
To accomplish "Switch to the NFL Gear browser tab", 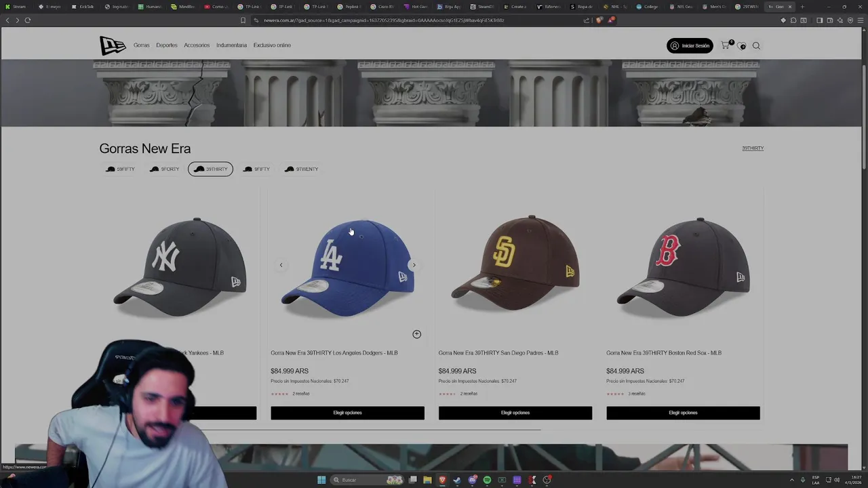I will (680, 7).
